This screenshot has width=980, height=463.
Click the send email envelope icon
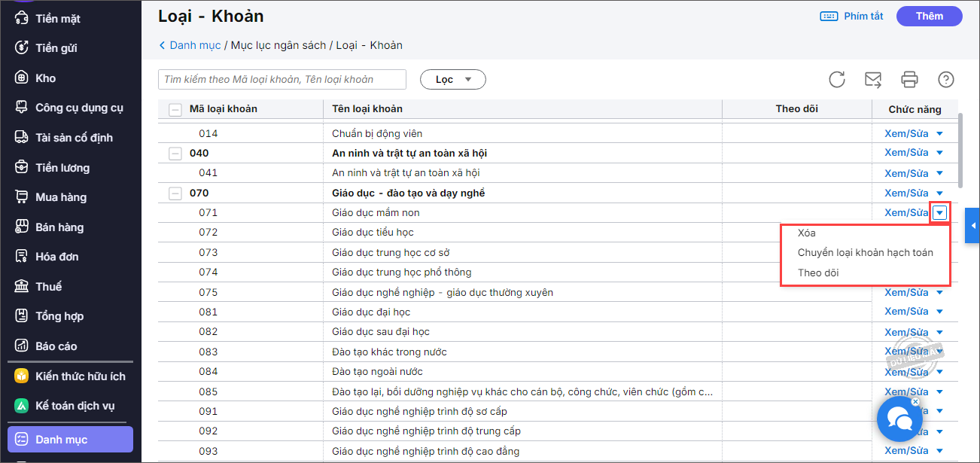(873, 79)
